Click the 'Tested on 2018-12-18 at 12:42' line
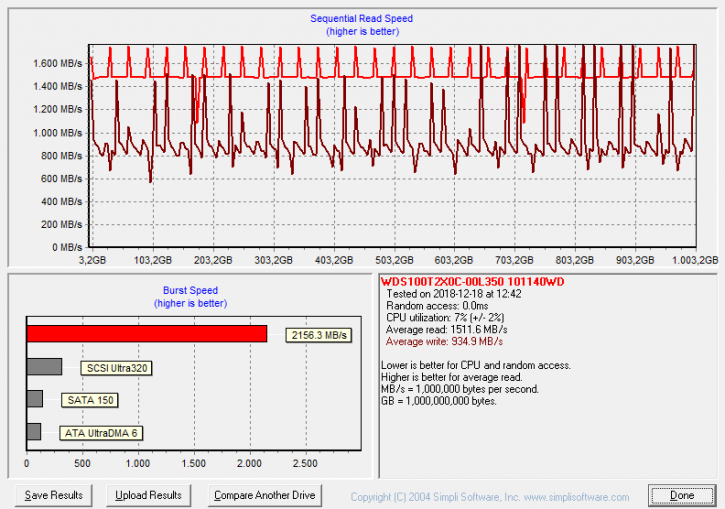Image resolution: width=725 pixels, height=509 pixels. 454,294
